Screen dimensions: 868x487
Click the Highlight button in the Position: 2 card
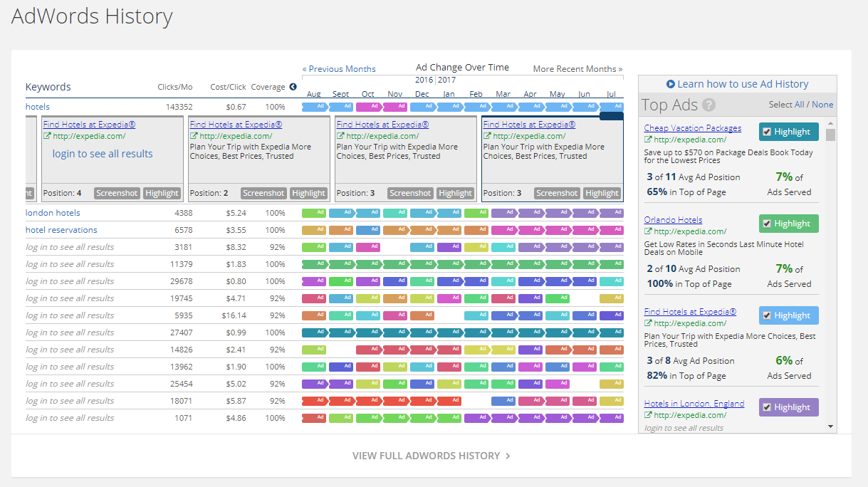(x=309, y=193)
